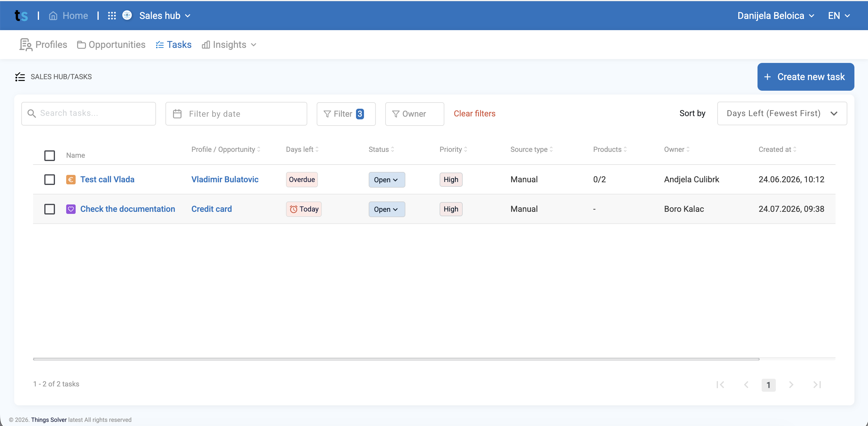Go to the last page arrow icon
Image resolution: width=868 pixels, height=426 pixels.
pyautogui.click(x=817, y=385)
